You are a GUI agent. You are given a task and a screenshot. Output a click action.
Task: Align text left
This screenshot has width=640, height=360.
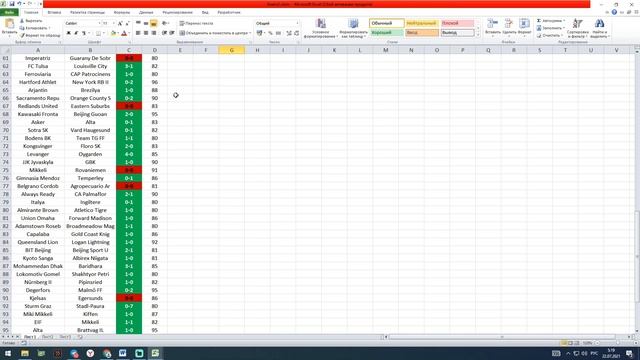(x=138, y=33)
